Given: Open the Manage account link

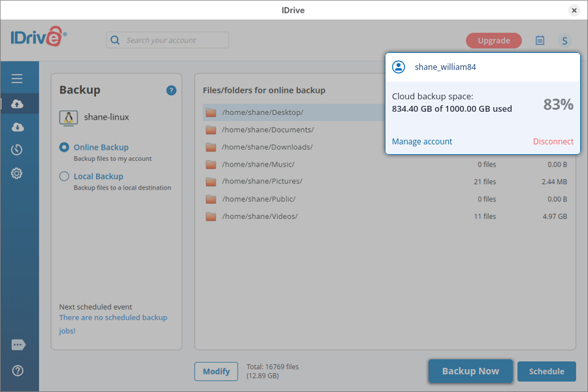Looking at the screenshot, I should (422, 141).
